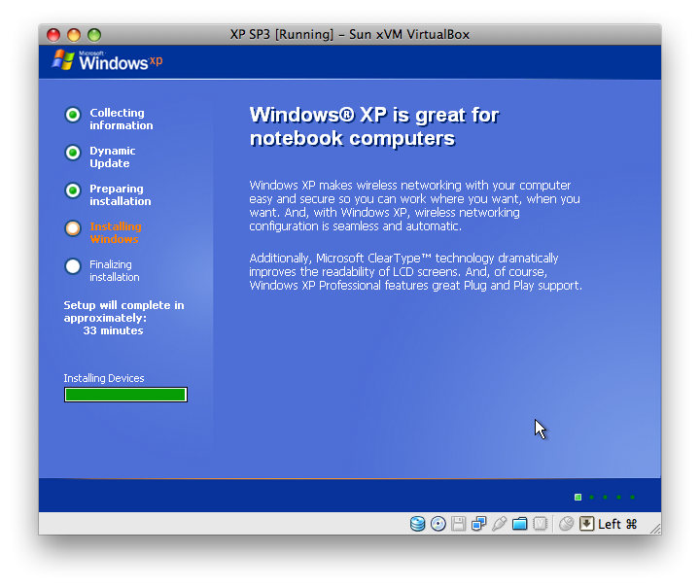
Task: Select the Finalizing installation step indicator
Action: (73, 266)
